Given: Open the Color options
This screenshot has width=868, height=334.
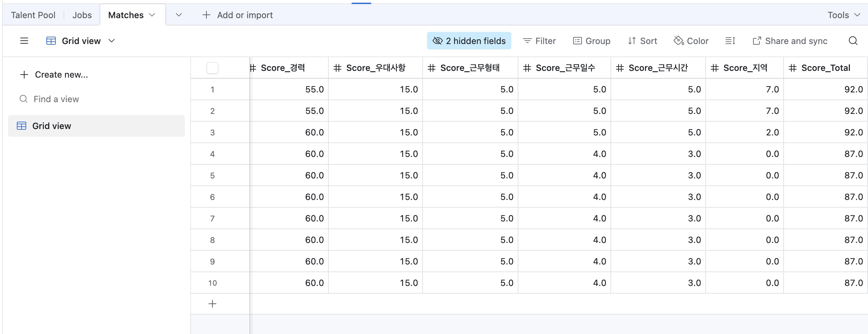Looking at the screenshot, I should coord(691,41).
